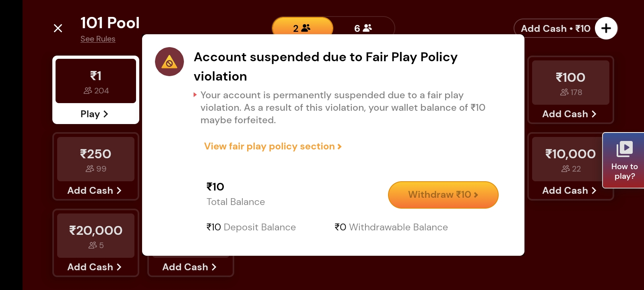Screen dimensions: 644x290
Task: Tap the plus icon to add cash
Action: click(x=606, y=28)
